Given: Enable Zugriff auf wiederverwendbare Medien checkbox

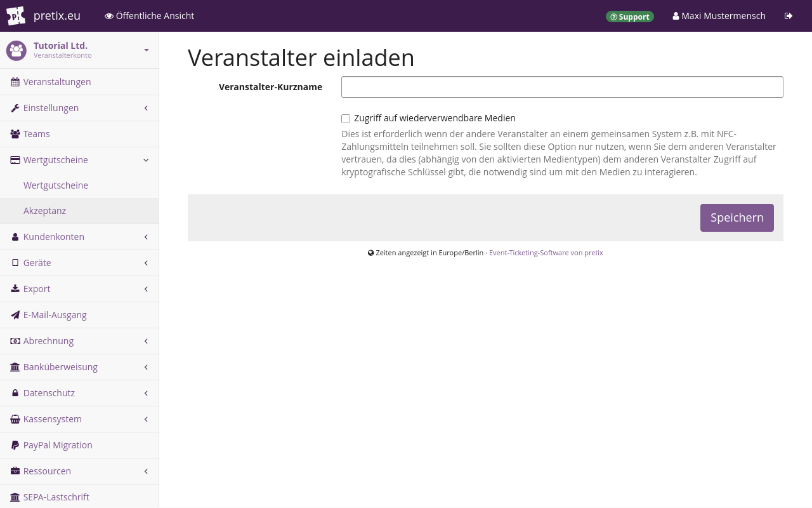Looking at the screenshot, I should point(346,119).
